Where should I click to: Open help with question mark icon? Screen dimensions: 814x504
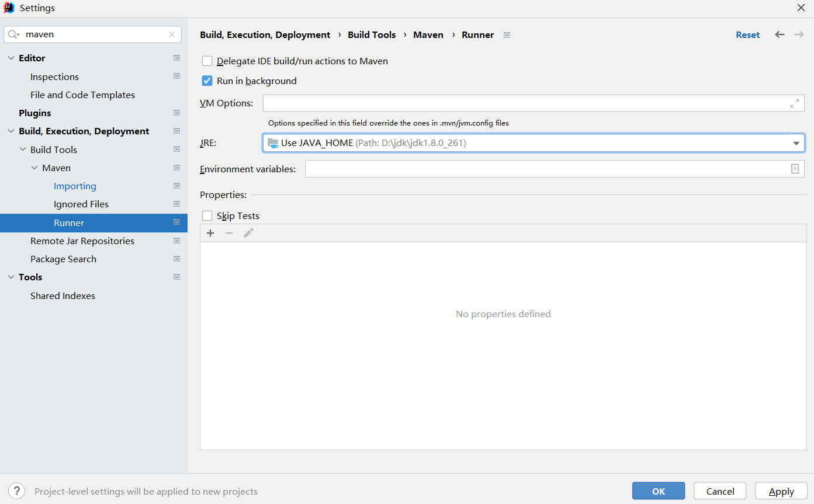pos(16,491)
